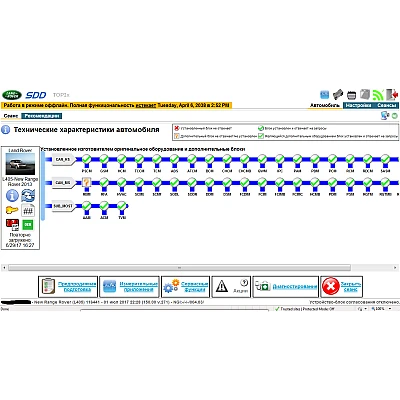Click the left scroll arrow of horizontal scrollbar
The image size is (400, 400).
point(4,268)
